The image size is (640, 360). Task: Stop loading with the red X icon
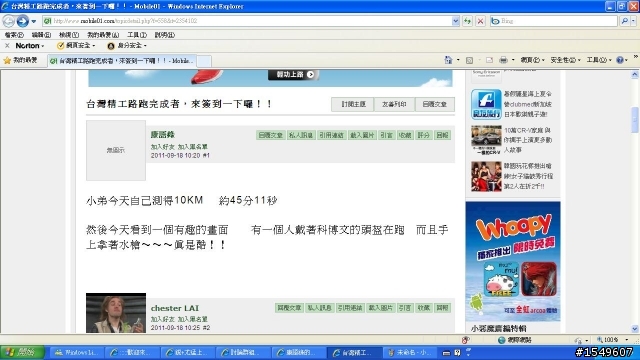480,21
